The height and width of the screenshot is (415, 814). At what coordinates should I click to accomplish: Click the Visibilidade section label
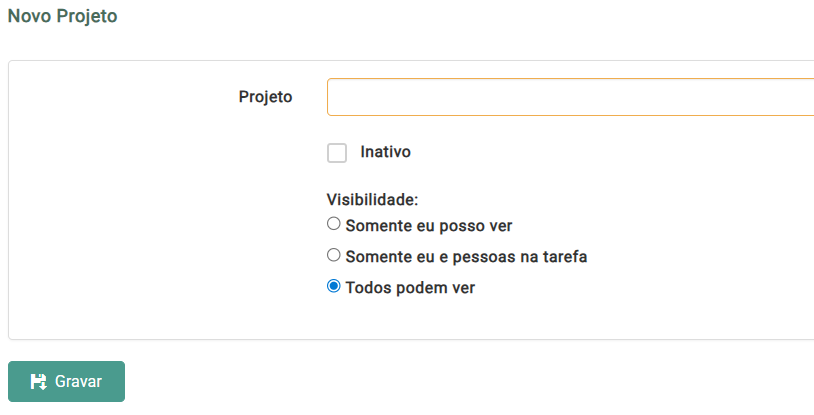(372, 199)
